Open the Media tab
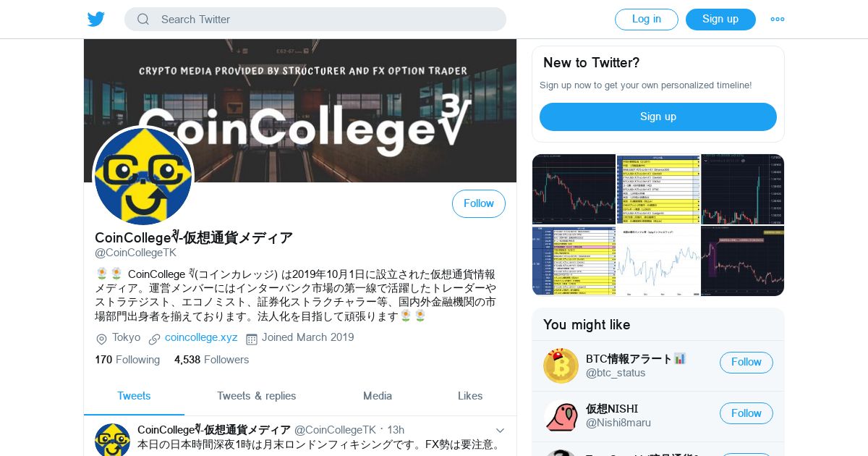868x456 pixels. tap(378, 396)
